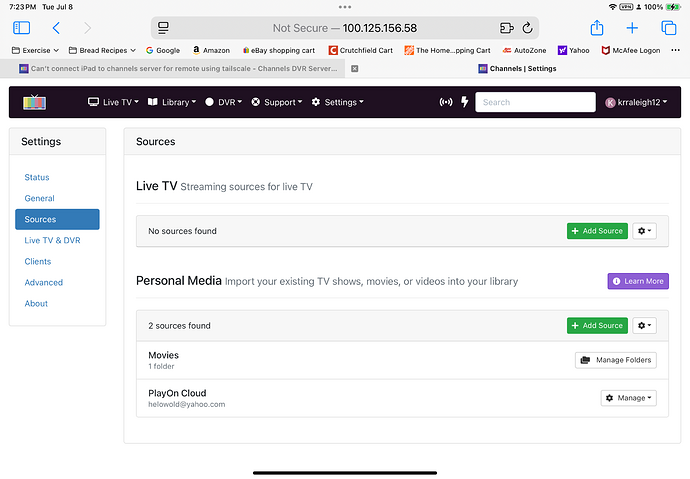Open gear dropdown in Live TV sources
Screen dimensions: 690x479
(645, 231)
